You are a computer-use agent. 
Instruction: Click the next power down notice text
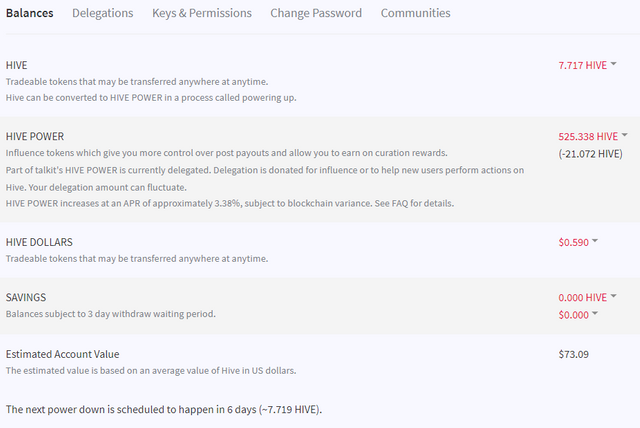tap(164, 409)
